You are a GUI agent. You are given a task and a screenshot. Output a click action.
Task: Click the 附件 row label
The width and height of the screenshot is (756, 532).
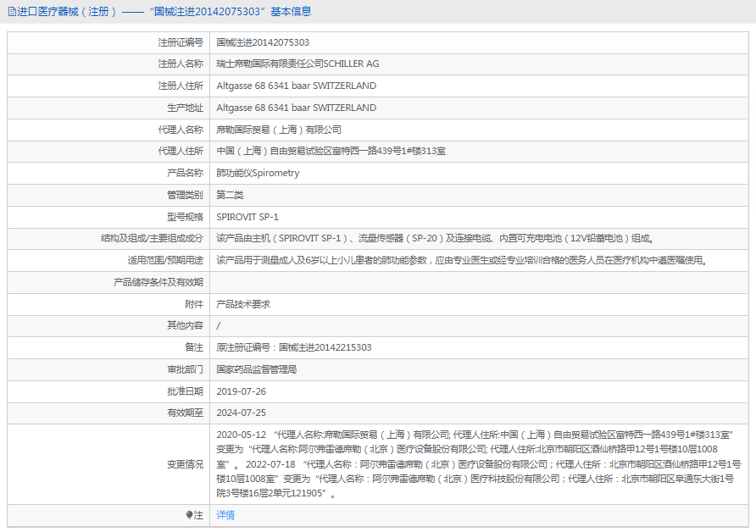tap(194, 304)
